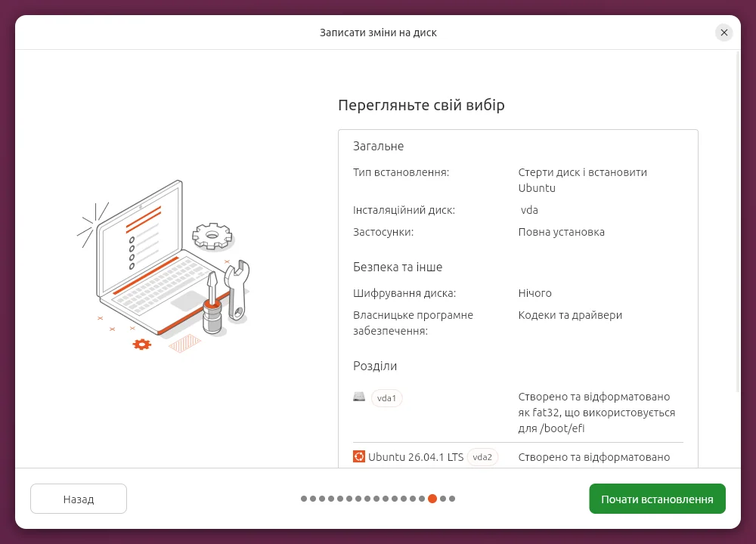Click the label Застосунки:

coord(383,232)
